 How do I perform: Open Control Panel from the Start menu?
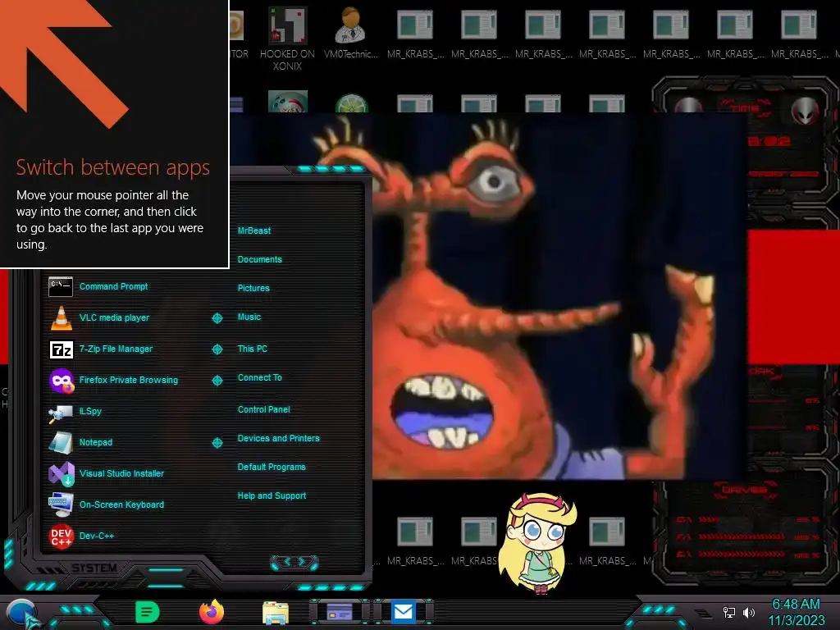264,409
